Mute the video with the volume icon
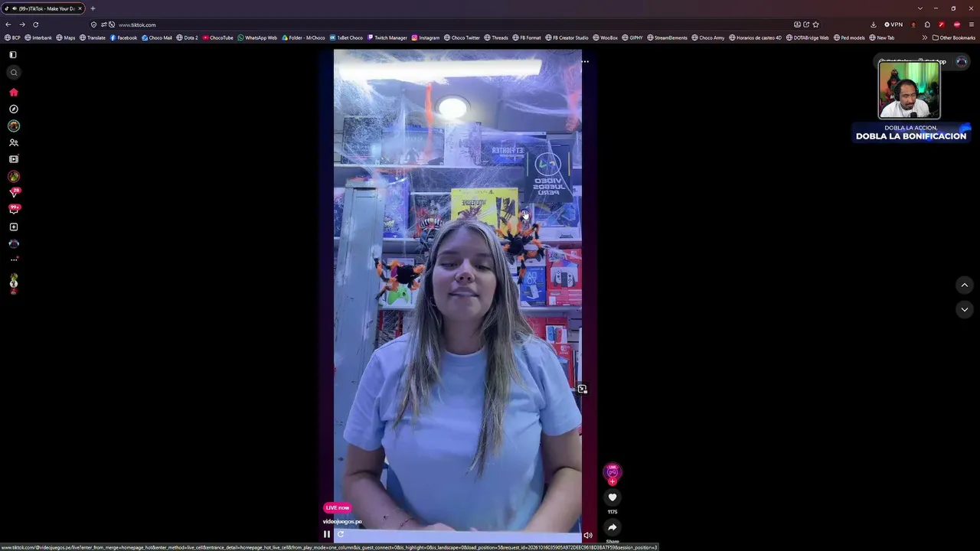 (588, 536)
